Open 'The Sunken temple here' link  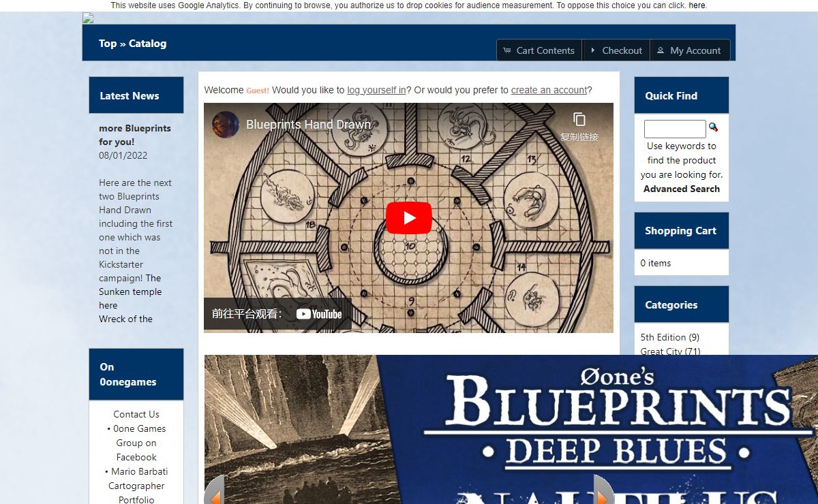tap(130, 292)
